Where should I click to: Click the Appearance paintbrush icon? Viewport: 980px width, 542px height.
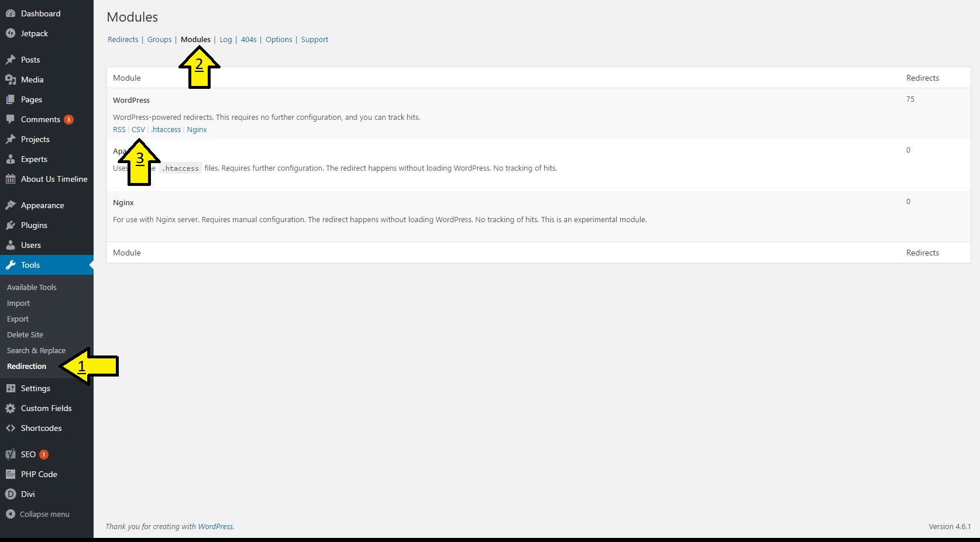click(11, 205)
